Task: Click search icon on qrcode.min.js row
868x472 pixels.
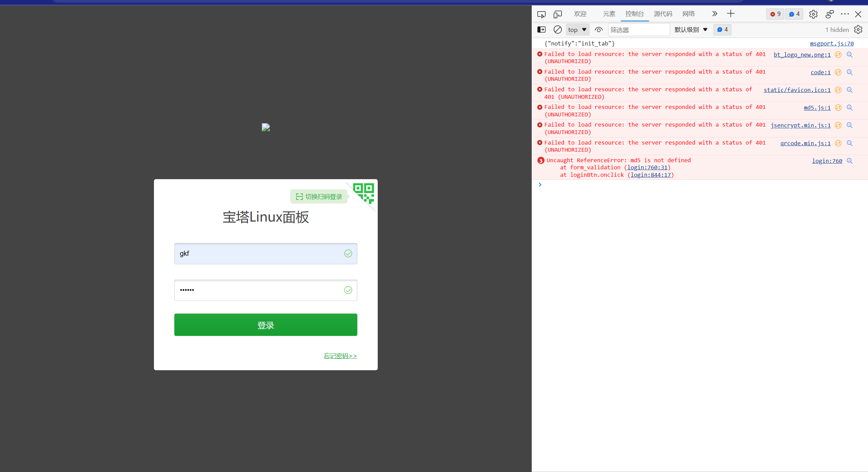Action: coord(850,143)
